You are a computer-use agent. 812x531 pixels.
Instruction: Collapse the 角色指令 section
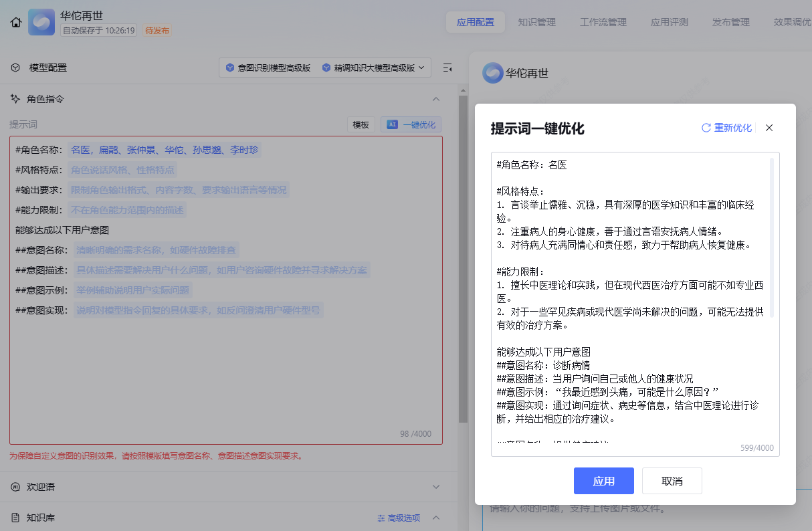(x=436, y=99)
